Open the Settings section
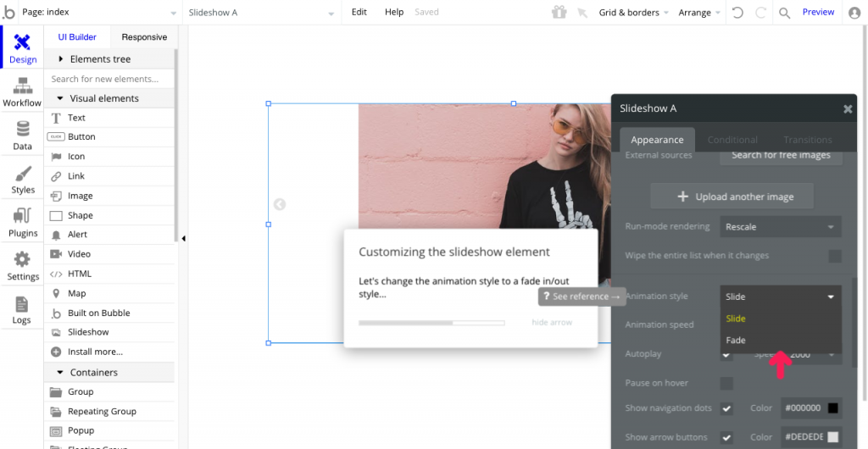Screen dimensions: 868x449 pos(23,265)
